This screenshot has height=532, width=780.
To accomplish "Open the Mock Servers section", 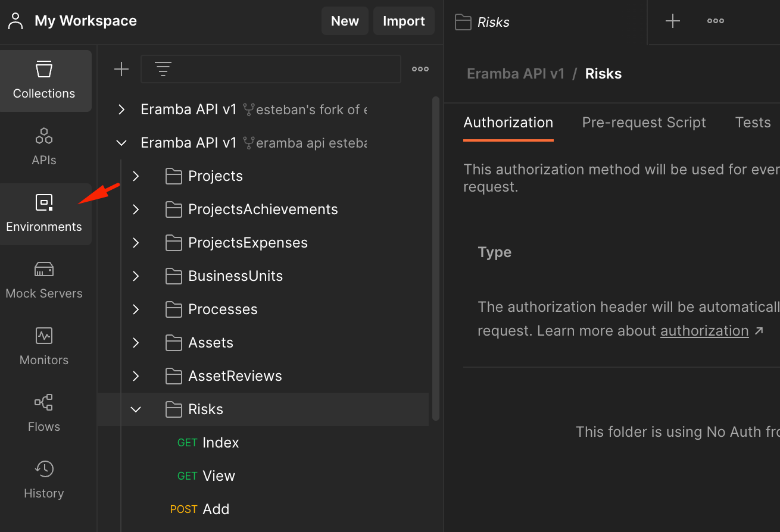I will 44,280.
